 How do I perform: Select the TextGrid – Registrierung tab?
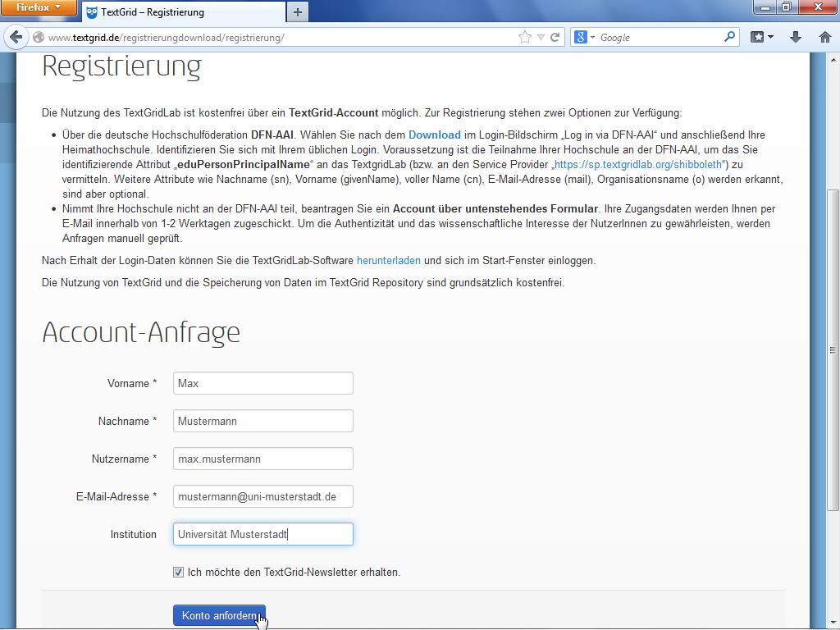(180, 12)
